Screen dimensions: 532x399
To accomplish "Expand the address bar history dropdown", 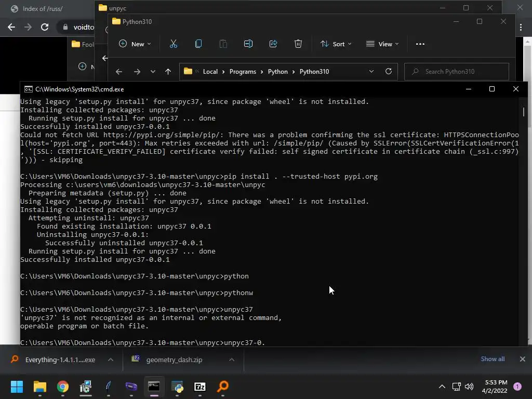I will (371, 71).
